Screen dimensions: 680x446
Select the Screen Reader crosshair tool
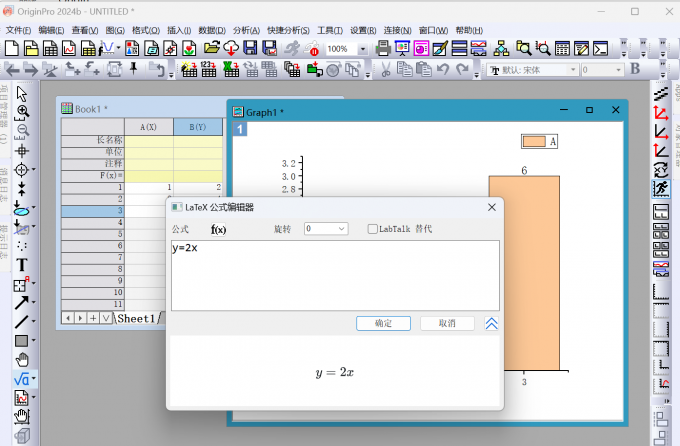[22, 151]
